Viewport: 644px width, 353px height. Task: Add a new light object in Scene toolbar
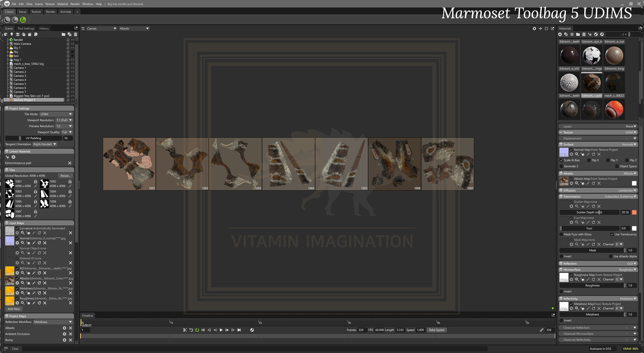point(12,34)
